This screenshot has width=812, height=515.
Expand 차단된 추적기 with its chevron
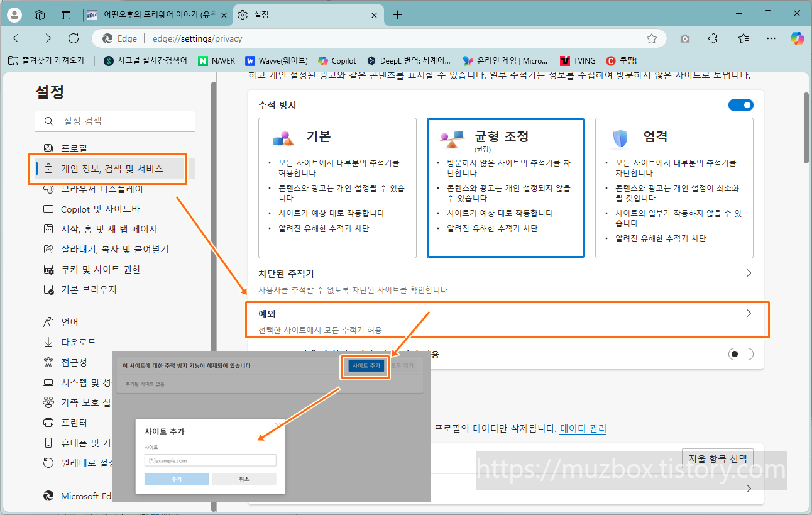(x=749, y=274)
